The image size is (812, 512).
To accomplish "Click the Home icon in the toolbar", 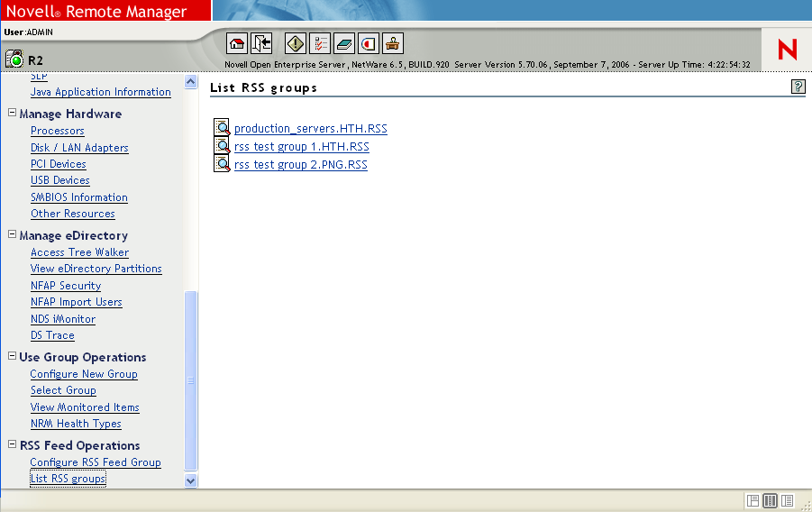I will (237, 43).
